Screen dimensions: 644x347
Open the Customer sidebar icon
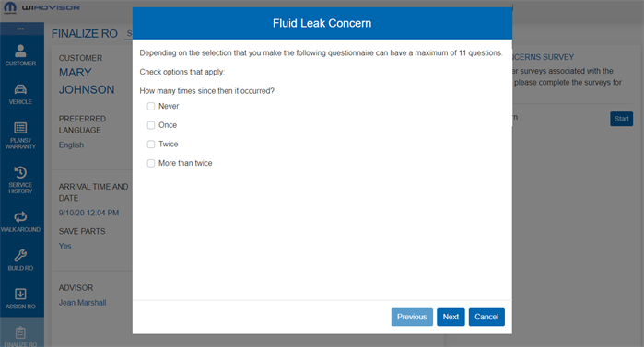(20, 55)
